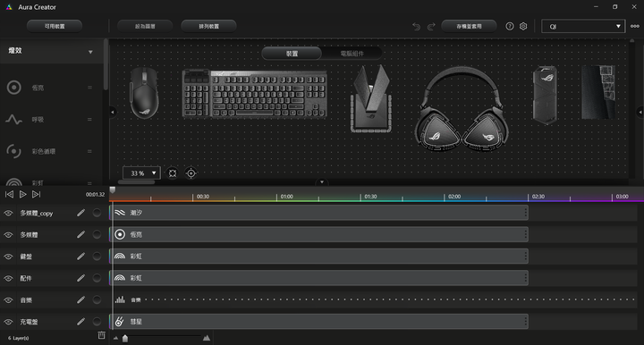Skip to timeline end with skip-forward icon
The width and height of the screenshot is (644, 345).
(x=36, y=194)
